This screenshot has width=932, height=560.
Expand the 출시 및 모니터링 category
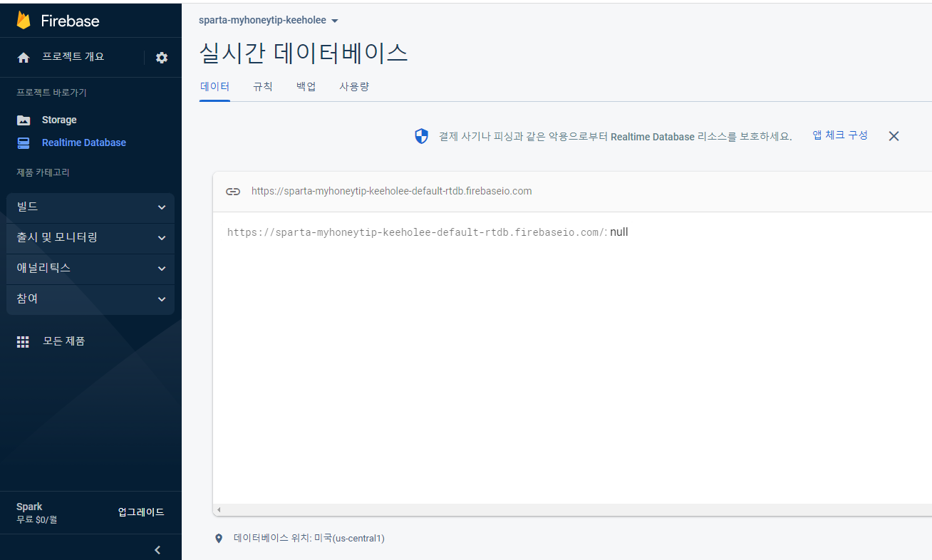click(x=90, y=238)
